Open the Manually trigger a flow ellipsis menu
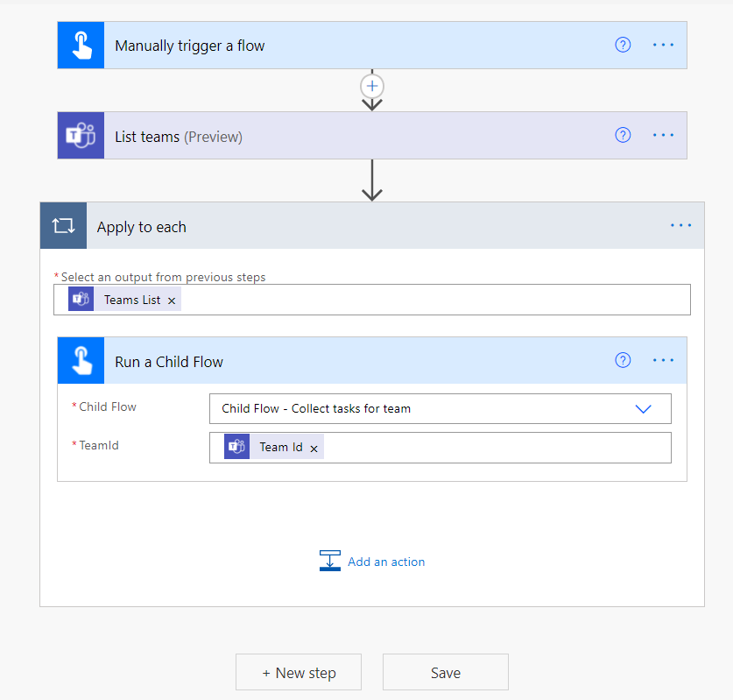 (663, 45)
